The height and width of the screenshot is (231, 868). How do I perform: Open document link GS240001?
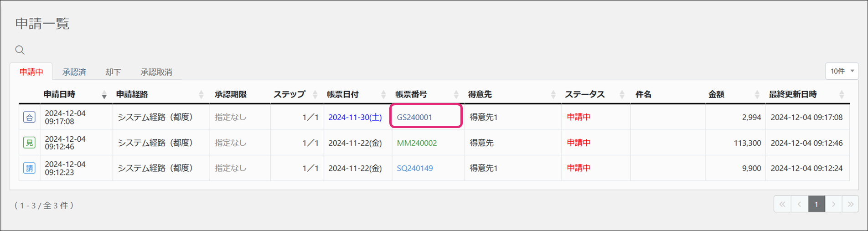point(414,117)
